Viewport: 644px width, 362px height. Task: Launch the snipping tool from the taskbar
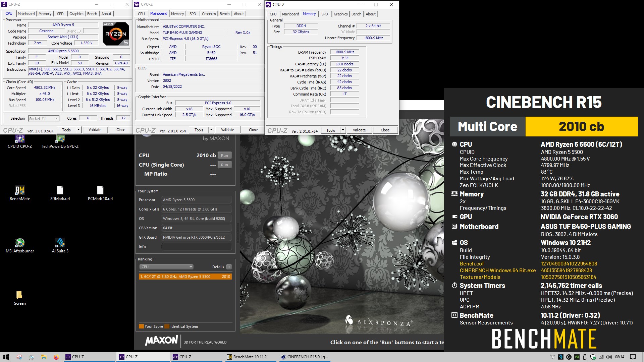tap(19, 357)
